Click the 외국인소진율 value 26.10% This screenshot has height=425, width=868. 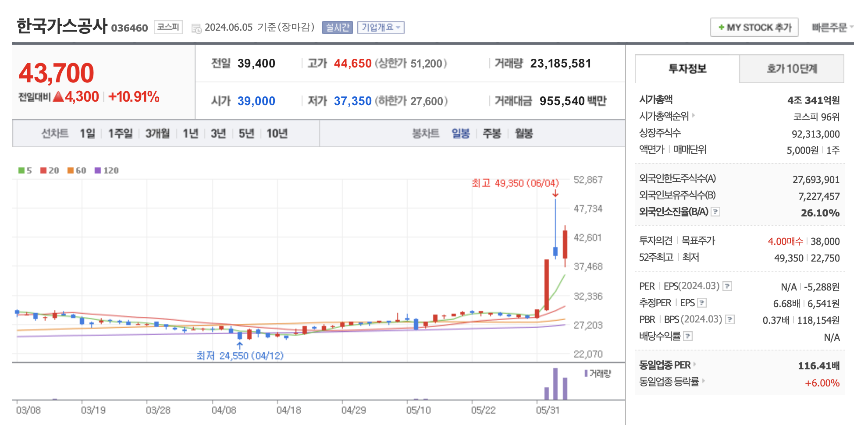click(x=820, y=213)
